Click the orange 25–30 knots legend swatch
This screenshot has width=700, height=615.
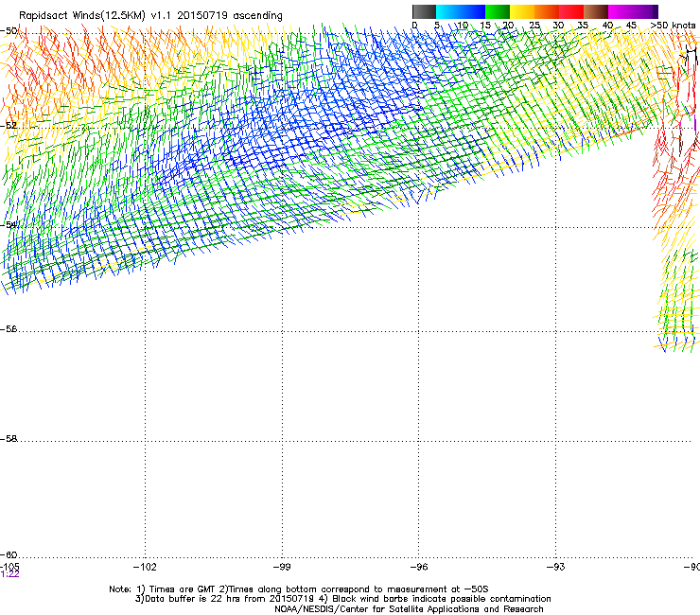[547, 11]
